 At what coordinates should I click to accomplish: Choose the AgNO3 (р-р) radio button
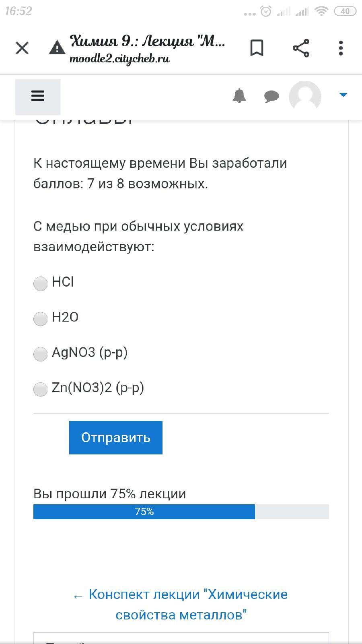(x=40, y=354)
